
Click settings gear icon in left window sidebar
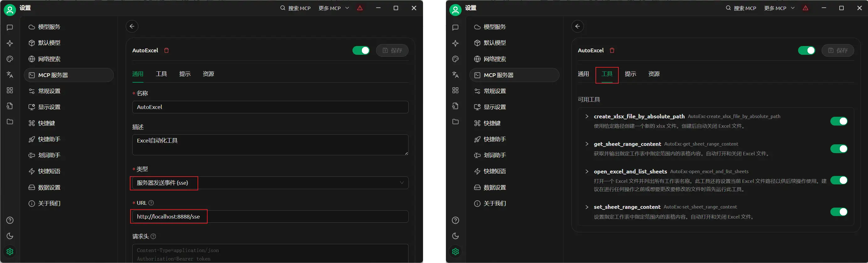tap(10, 251)
